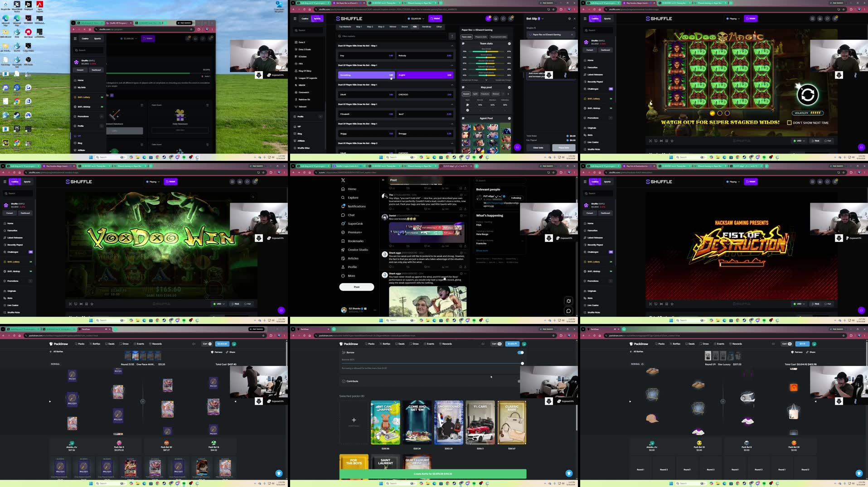868x487 pixels.
Task: Click hamburger menu on sports betting page
Action: pyautogui.click(x=295, y=19)
